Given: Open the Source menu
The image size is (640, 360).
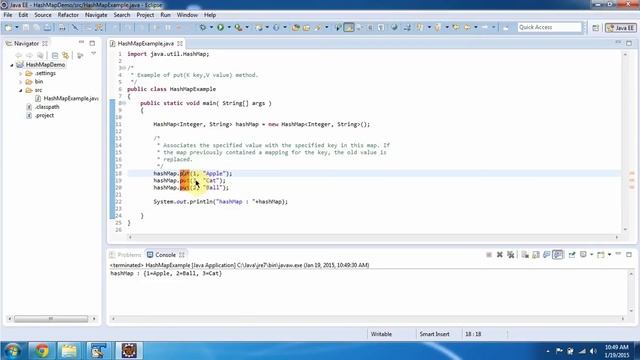Looking at the screenshot, I should 43,15.
